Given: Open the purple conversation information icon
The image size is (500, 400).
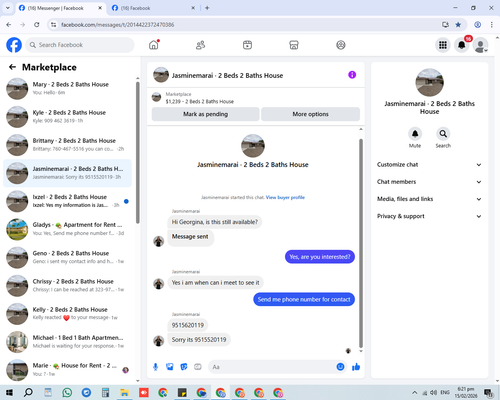Looking at the screenshot, I should pos(352,75).
